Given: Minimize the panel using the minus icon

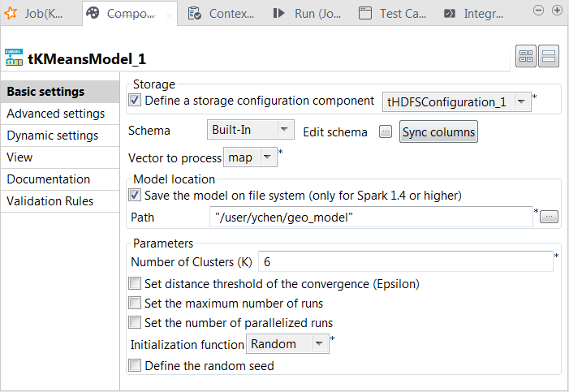Looking at the screenshot, I should point(539,10).
